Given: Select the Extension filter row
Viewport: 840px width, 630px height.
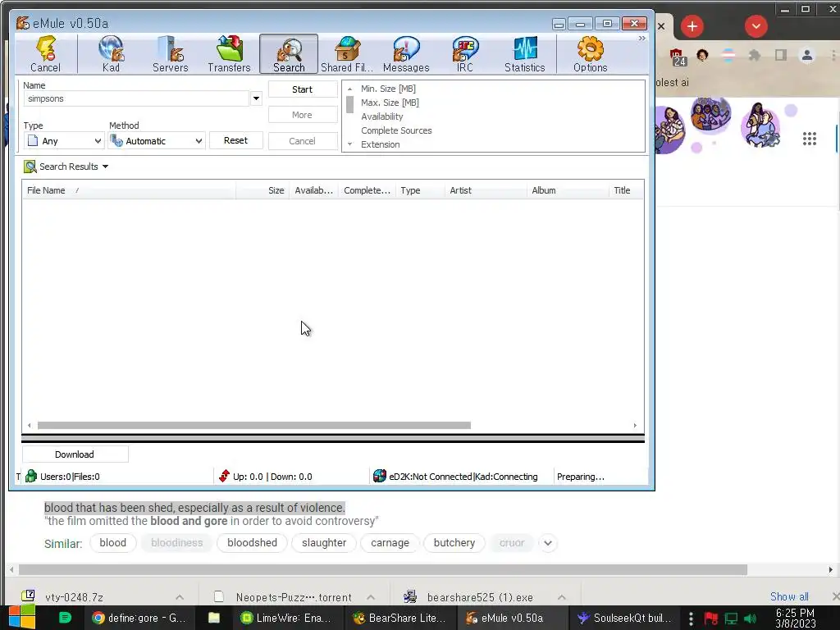Looking at the screenshot, I should [x=381, y=144].
